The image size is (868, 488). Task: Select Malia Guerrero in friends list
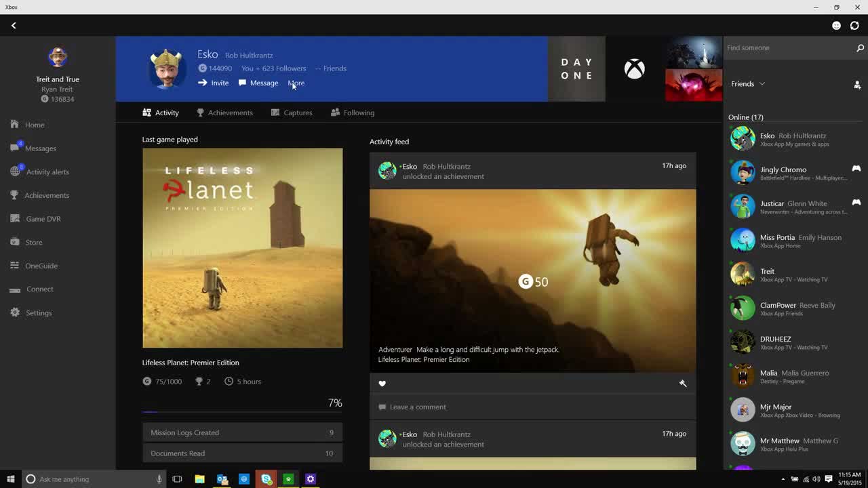tap(795, 376)
